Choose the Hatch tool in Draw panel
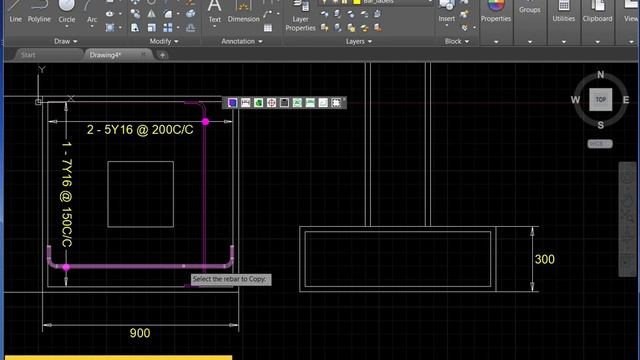Viewport: 640px width, 360px height. pyautogui.click(x=110, y=27)
